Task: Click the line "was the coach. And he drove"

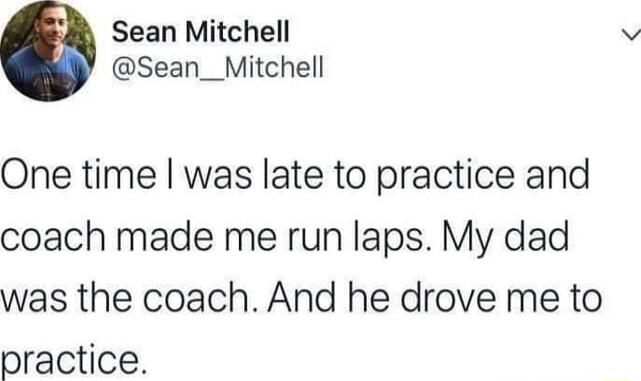Action: tap(301, 298)
